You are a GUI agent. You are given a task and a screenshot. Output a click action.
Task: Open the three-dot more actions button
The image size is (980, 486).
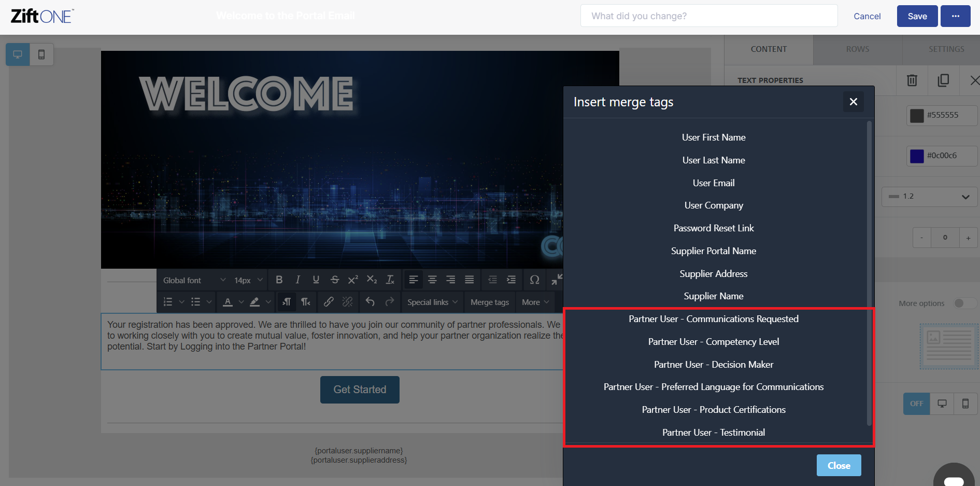click(956, 16)
